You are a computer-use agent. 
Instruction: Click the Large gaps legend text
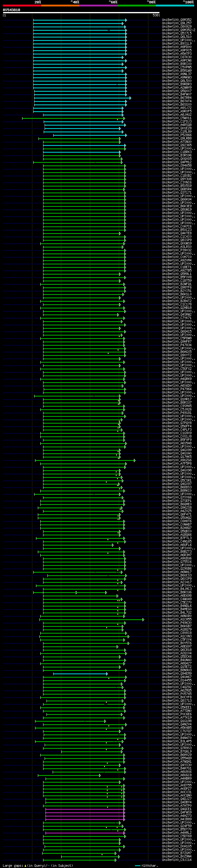pos(37,865)
